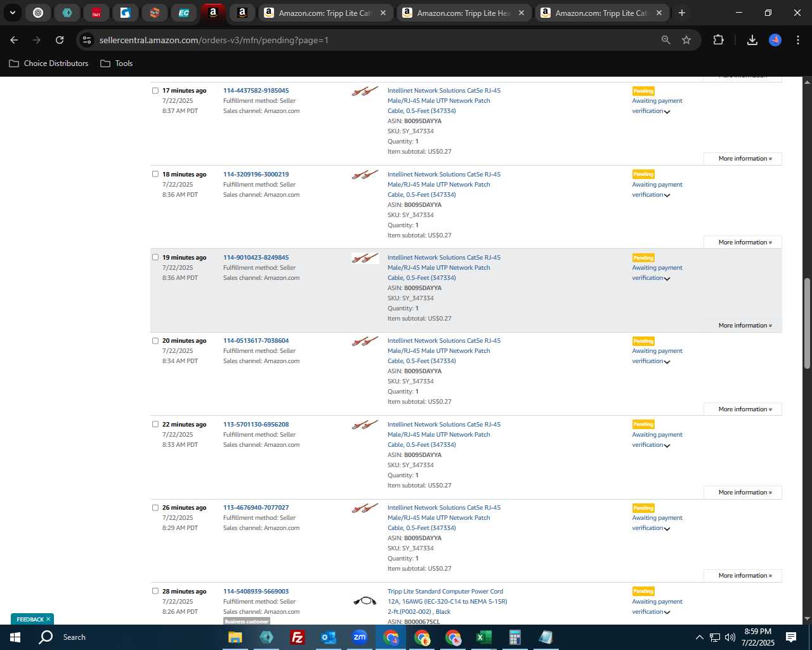Open order 114-5408939-5669003 details
This screenshot has width=812, height=650.
coord(256,592)
